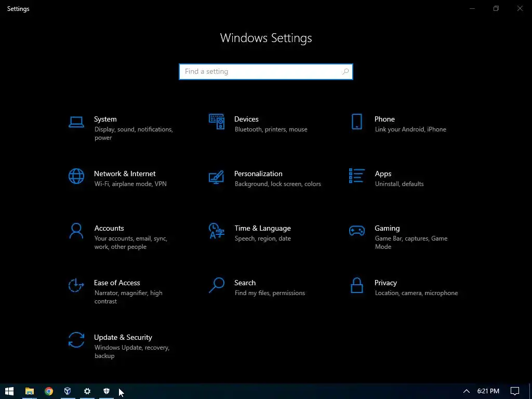Click the Accounts person icon
Viewport: 532px width, 399px height.
pyautogui.click(x=76, y=231)
